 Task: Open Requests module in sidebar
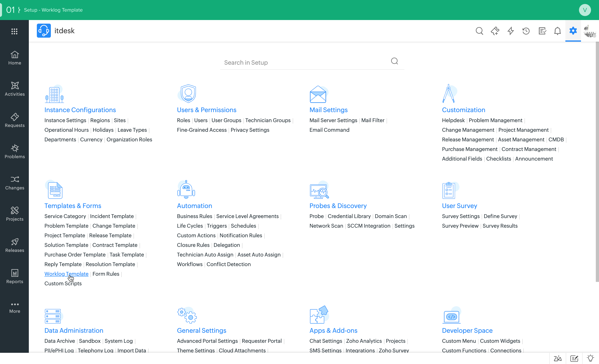pyautogui.click(x=15, y=120)
